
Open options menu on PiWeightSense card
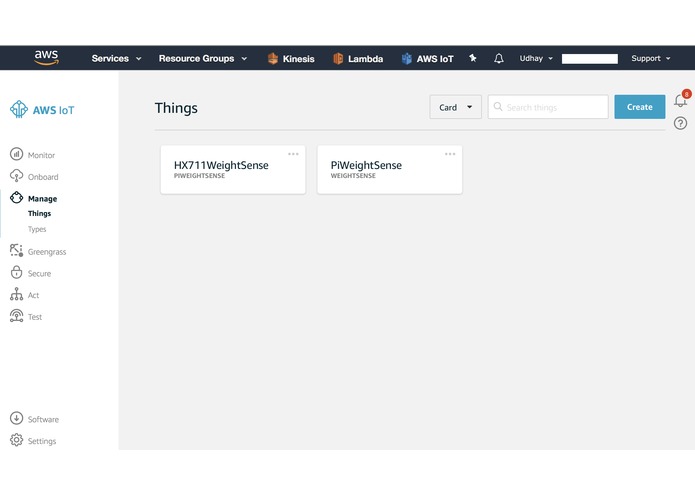click(450, 154)
